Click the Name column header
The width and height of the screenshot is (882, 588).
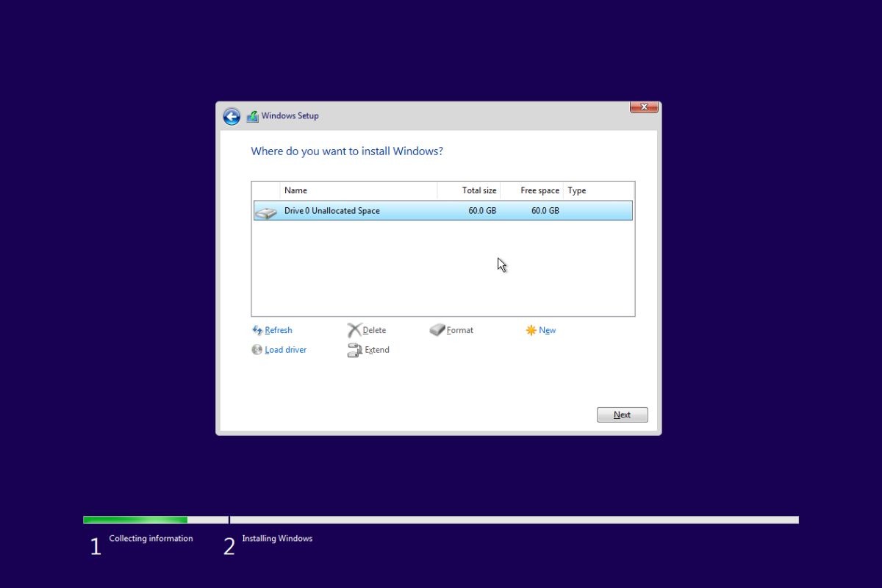pyautogui.click(x=359, y=190)
